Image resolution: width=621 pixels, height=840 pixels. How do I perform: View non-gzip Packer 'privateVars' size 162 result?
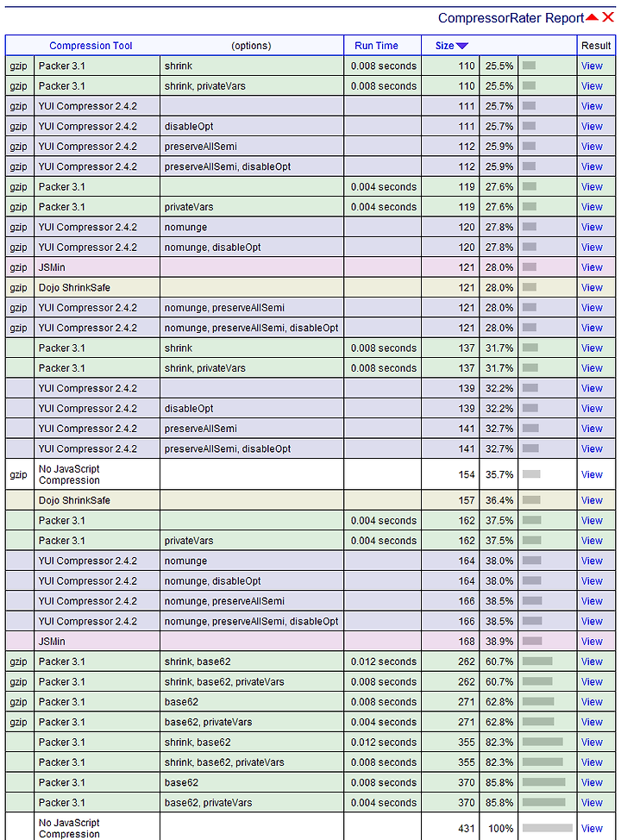[592, 541]
